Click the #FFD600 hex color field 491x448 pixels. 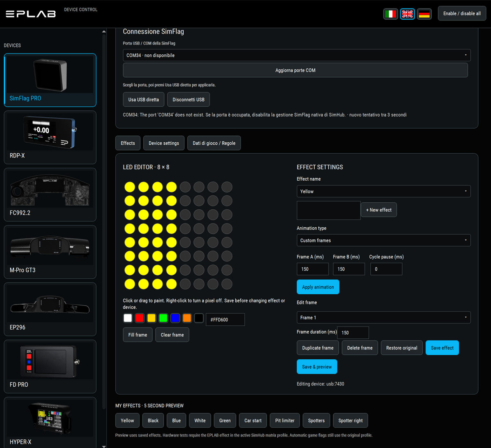pos(225,320)
